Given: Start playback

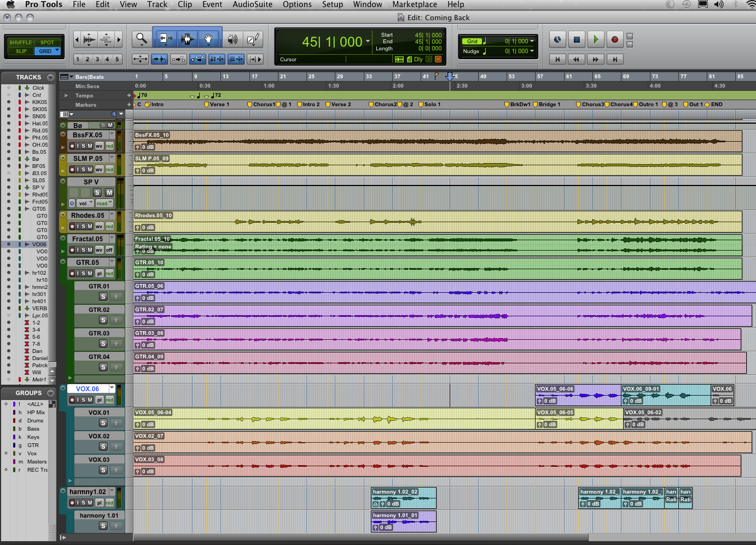Looking at the screenshot, I should (x=596, y=39).
